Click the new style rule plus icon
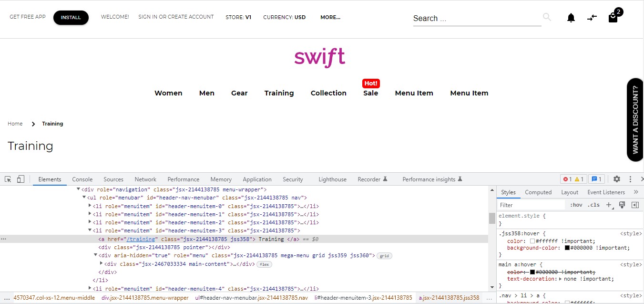Screen dimensions: 644x304 pyautogui.click(x=609, y=204)
